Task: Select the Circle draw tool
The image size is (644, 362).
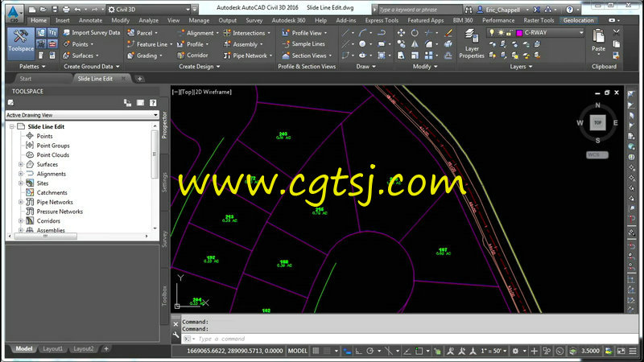Action: click(362, 44)
